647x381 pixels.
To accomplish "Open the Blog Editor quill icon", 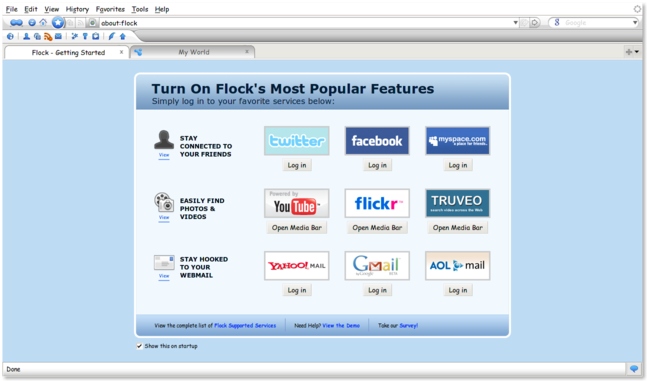I will [x=111, y=36].
